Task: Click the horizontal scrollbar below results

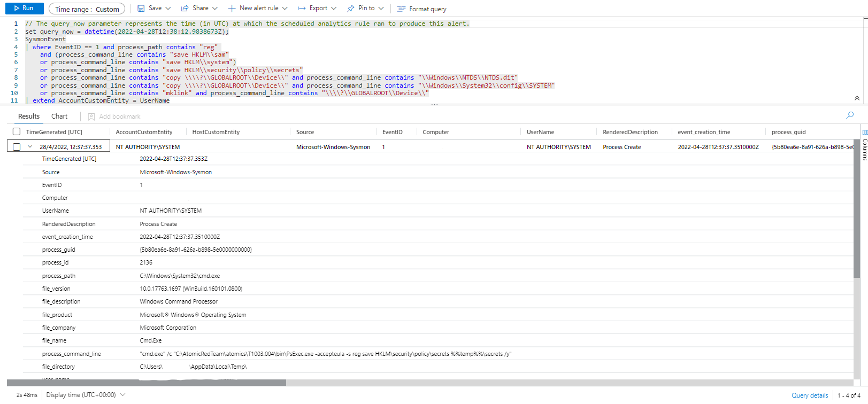Action: [147, 383]
